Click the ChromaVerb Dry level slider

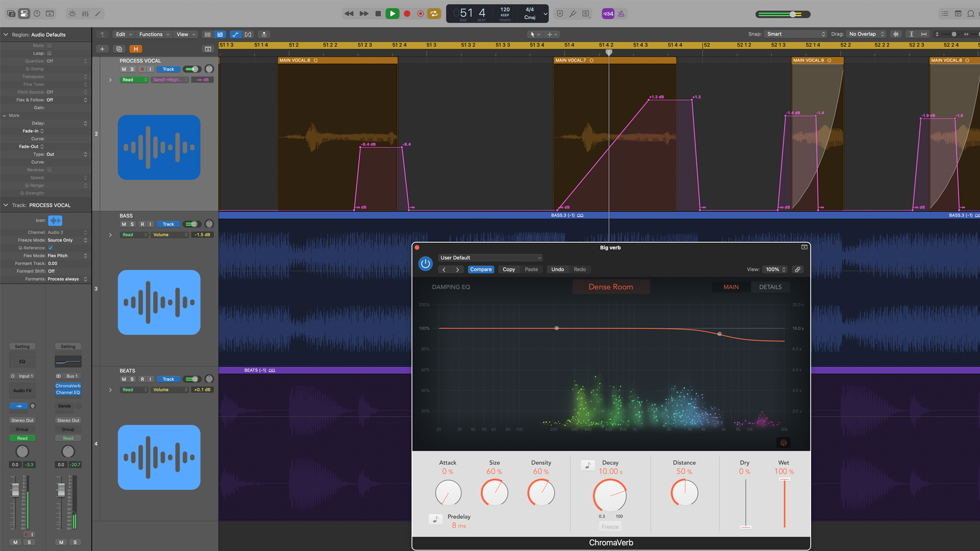[745, 503]
